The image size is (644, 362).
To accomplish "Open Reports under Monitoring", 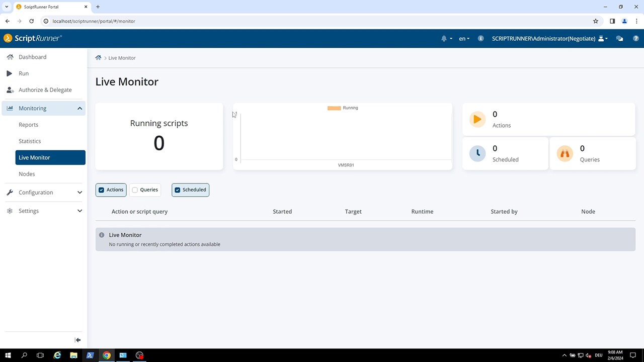I will (x=29, y=125).
